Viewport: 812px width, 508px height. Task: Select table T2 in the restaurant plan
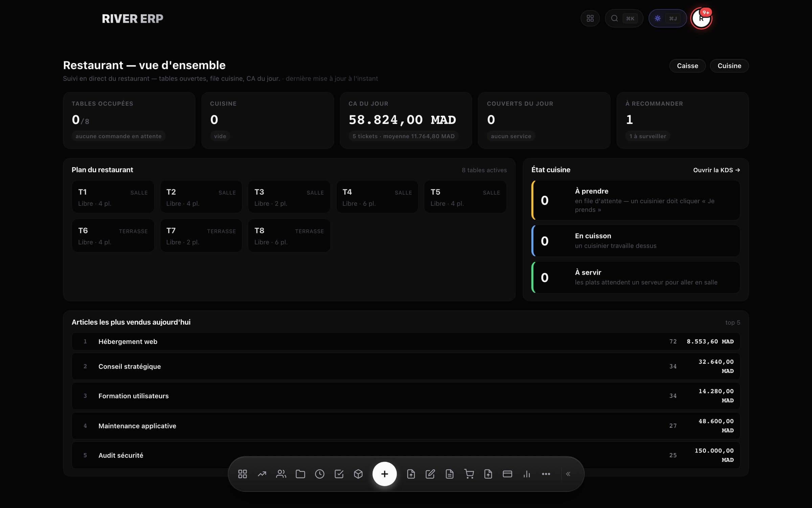(x=201, y=197)
